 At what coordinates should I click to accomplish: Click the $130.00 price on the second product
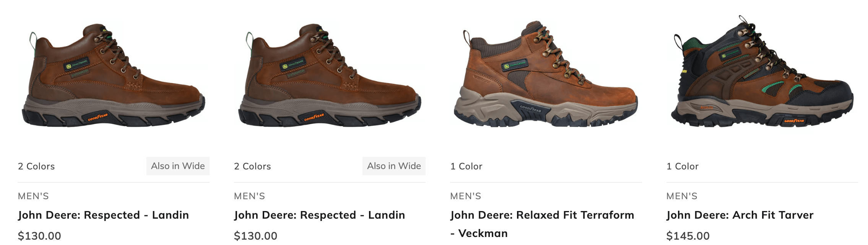click(x=255, y=236)
